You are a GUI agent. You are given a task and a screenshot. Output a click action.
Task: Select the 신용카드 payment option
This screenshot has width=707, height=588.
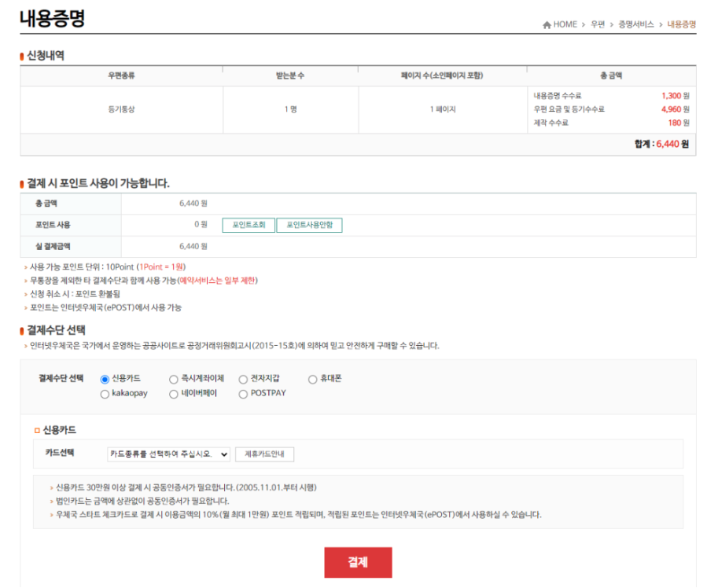point(105,379)
